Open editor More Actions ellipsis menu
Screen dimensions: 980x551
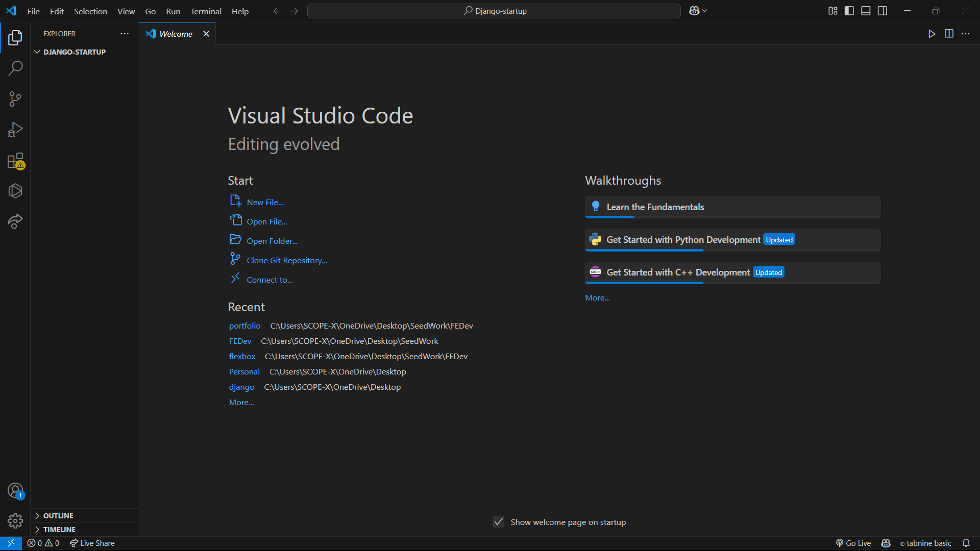coord(965,34)
